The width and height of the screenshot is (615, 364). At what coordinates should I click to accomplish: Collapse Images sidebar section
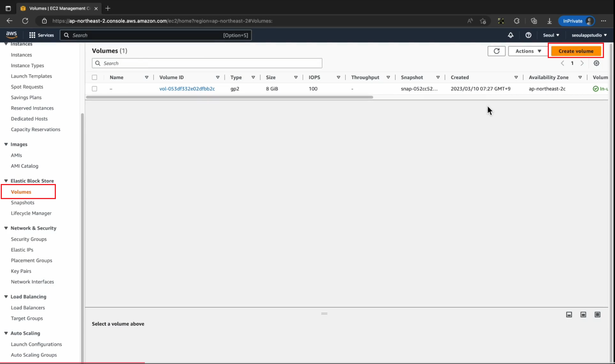(6, 144)
